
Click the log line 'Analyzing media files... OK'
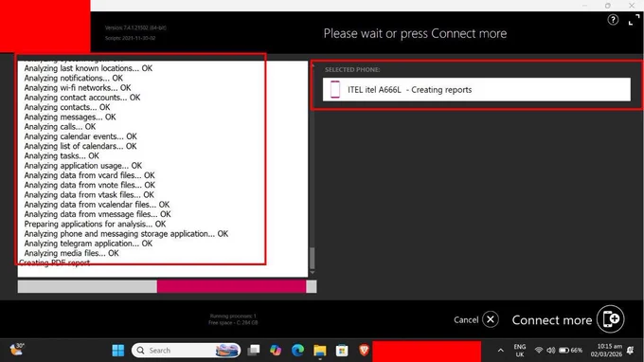pos(71,253)
